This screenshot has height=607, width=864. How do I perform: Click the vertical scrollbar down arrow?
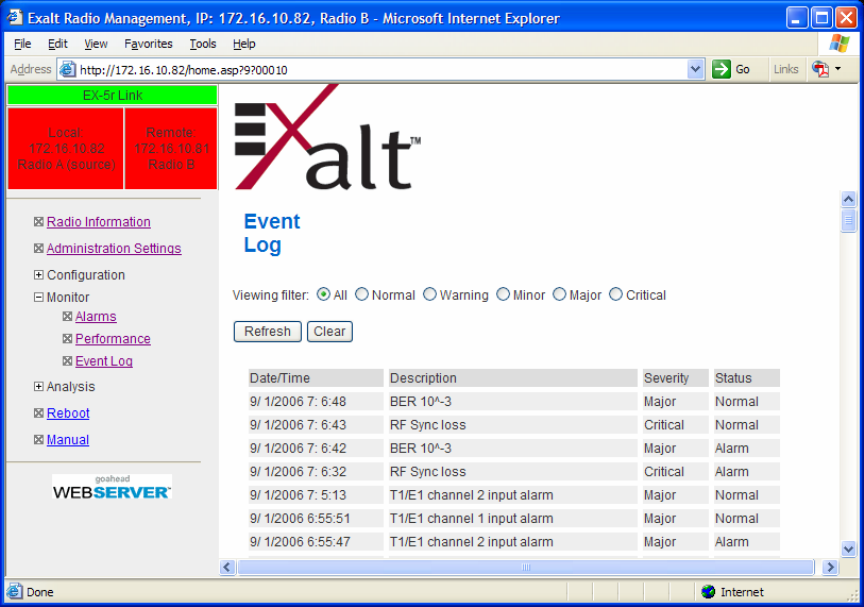(x=849, y=549)
